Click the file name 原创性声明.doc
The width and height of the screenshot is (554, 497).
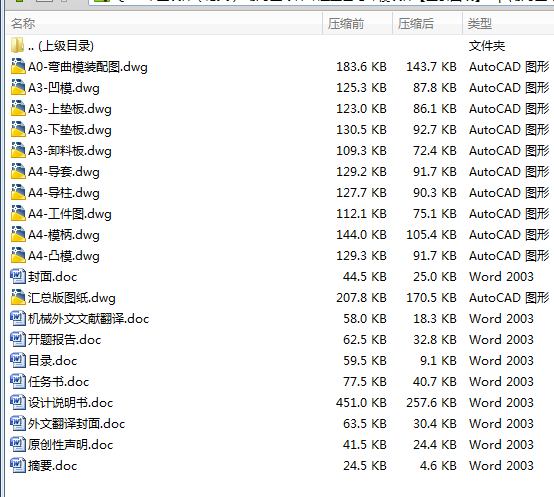coord(70,445)
